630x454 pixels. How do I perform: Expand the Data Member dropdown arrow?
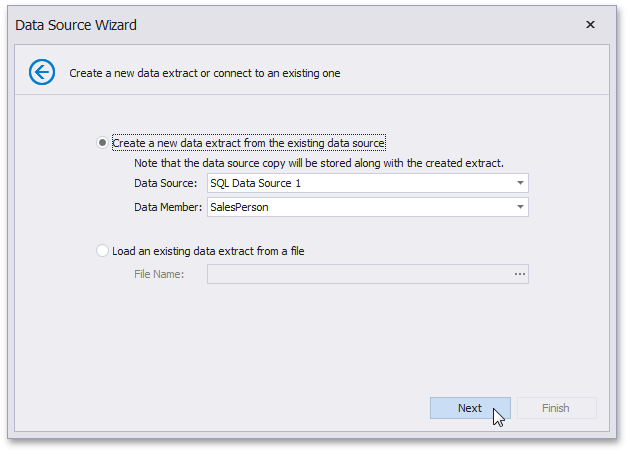click(520, 207)
